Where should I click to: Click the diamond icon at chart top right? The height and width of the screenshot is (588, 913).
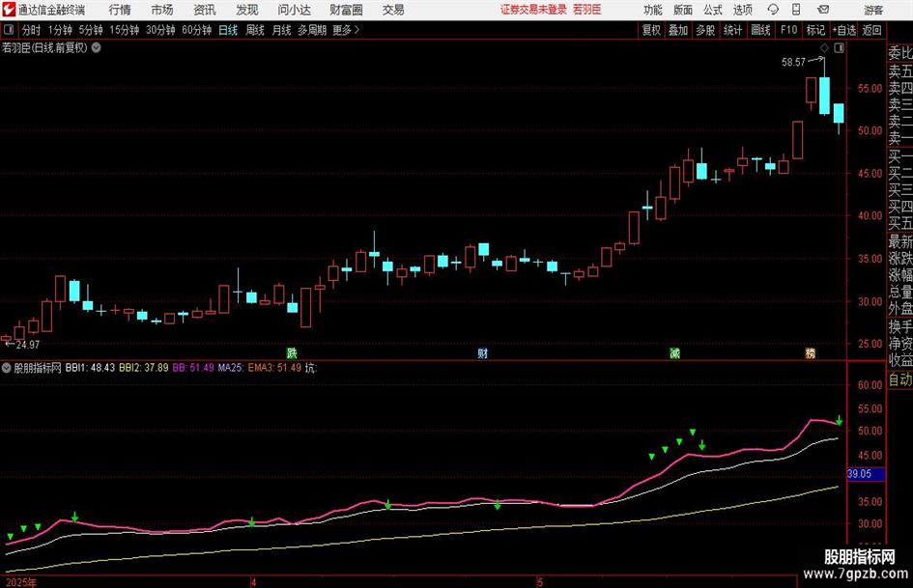824,47
